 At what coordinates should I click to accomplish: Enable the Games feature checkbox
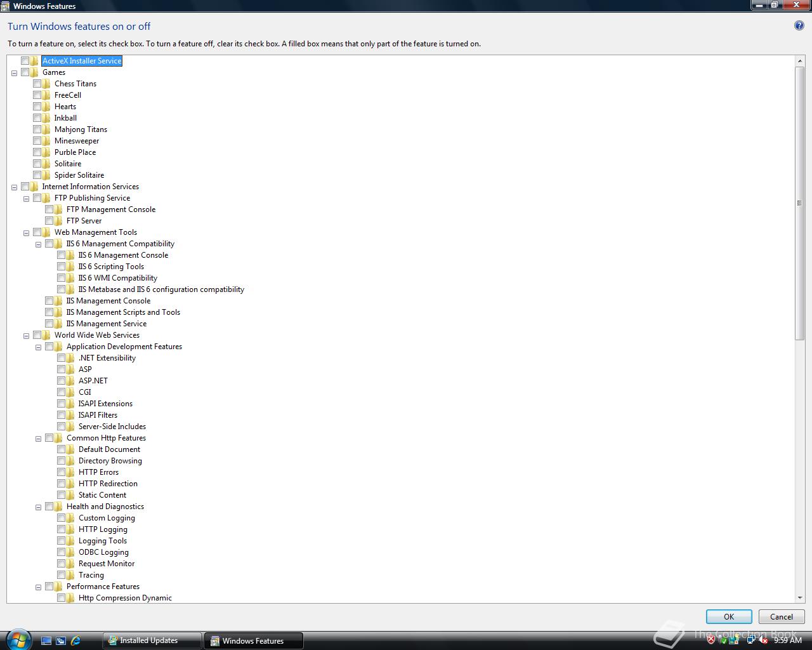(x=25, y=72)
